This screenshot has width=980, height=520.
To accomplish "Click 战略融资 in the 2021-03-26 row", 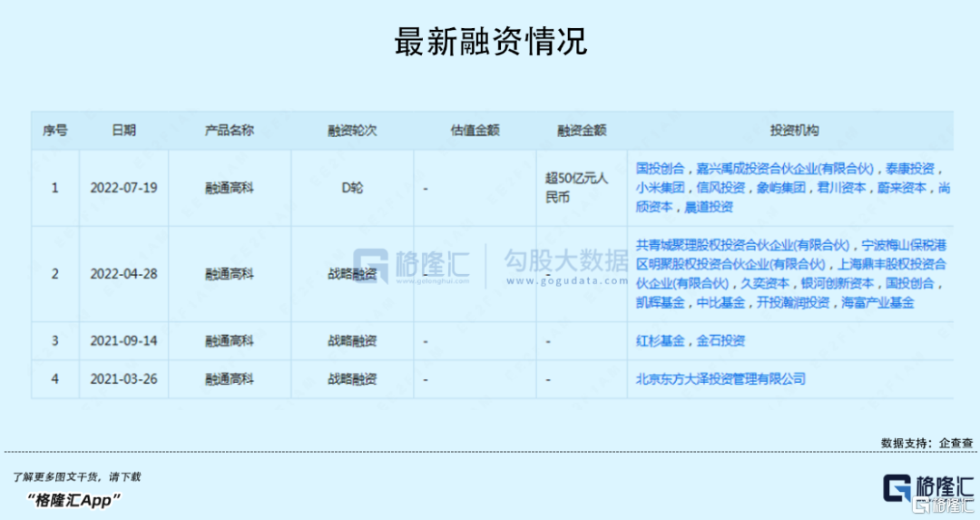I will 352,378.
